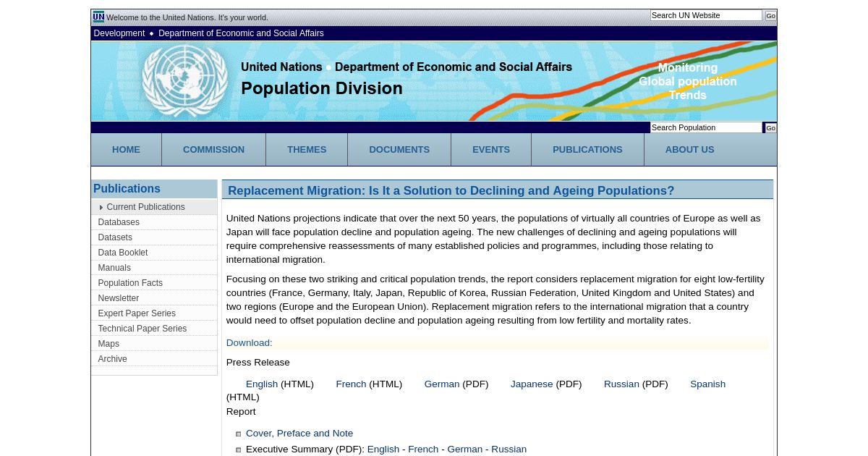The width and height of the screenshot is (868, 456).
Task: Open the THEMES menu tab
Action: pyautogui.click(x=307, y=150)
